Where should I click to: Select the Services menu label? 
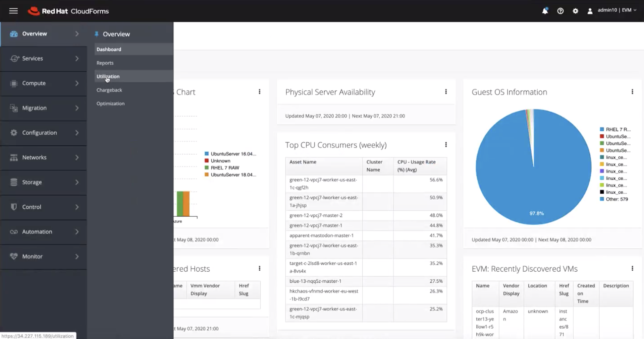[33, 58]
